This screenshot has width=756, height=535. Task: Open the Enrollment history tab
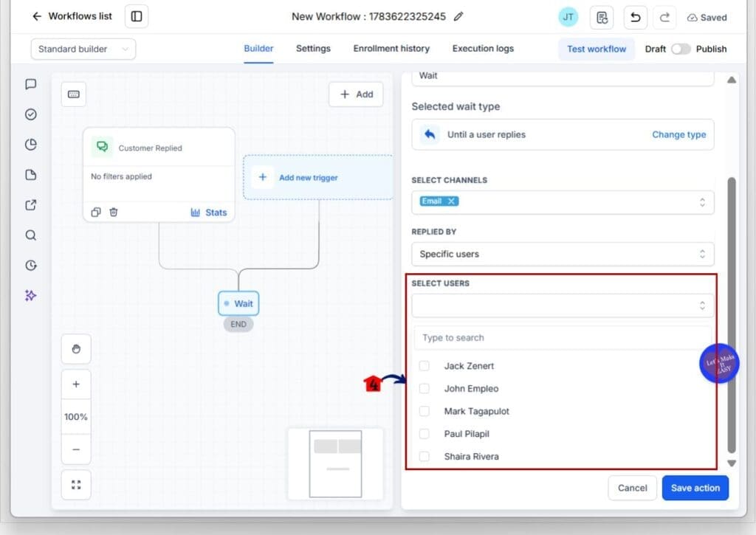point(391,49)
